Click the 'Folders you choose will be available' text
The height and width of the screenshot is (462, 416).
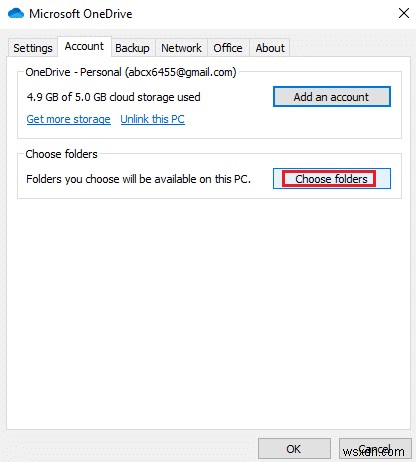(138, 179)
